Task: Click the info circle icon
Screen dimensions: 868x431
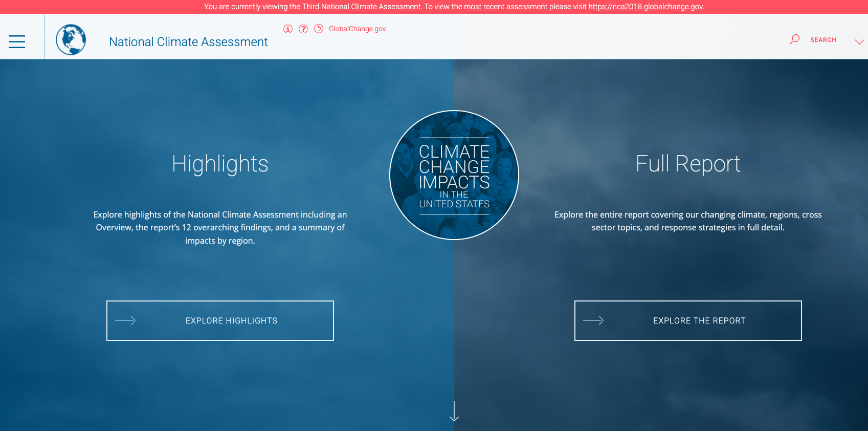Action: (288, 29)
